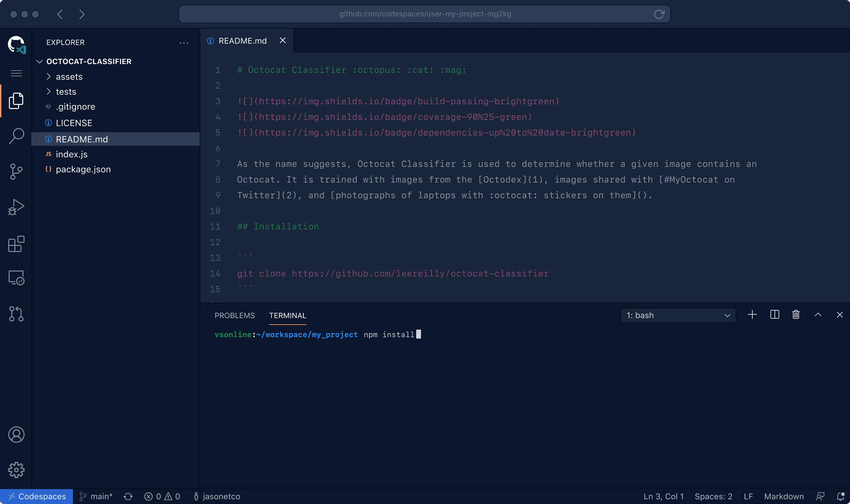The image size is (850, 504).
Task: Open the Manage settings gear
Action: (x=16, y=470)
